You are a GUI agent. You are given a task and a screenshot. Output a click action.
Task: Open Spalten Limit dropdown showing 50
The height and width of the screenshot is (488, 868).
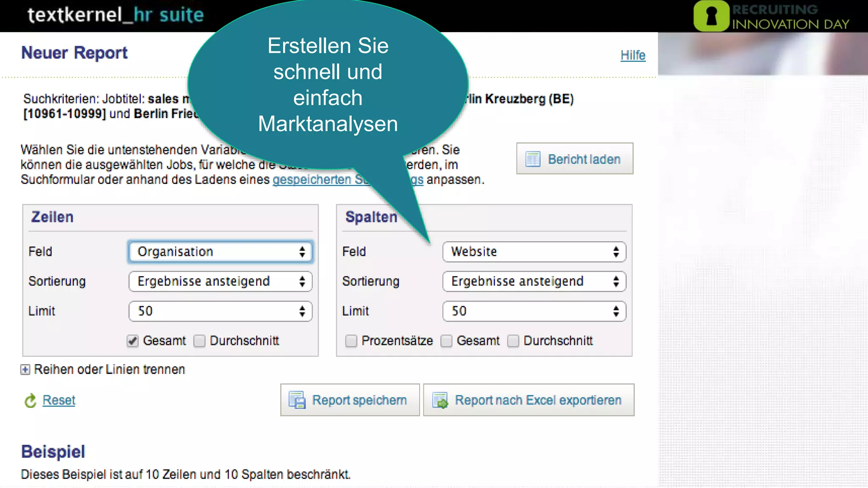point(534,311)
